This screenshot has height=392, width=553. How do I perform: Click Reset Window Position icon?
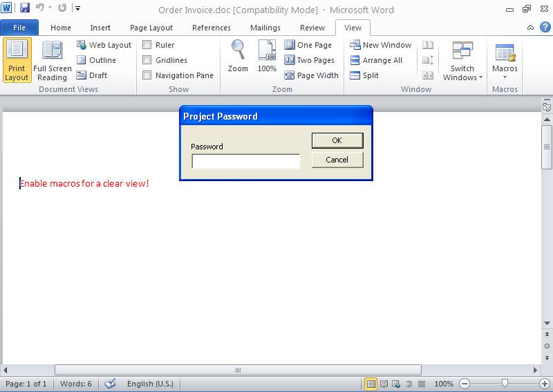coord(428,75)
